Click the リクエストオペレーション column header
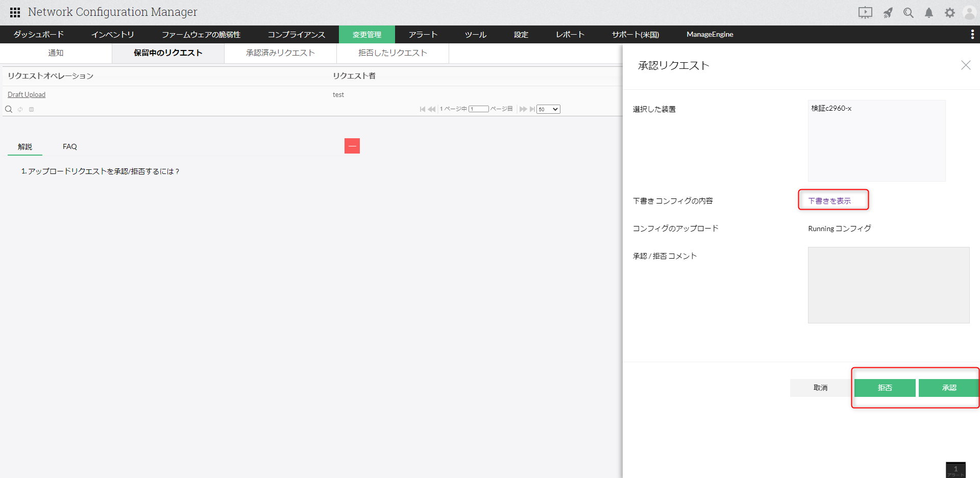This screenshot has height=478, width=980. [x=51, y=76]
